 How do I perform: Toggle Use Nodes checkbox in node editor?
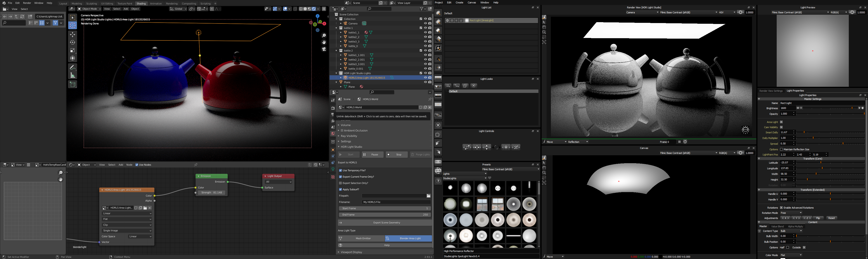[x=137, y=165]
